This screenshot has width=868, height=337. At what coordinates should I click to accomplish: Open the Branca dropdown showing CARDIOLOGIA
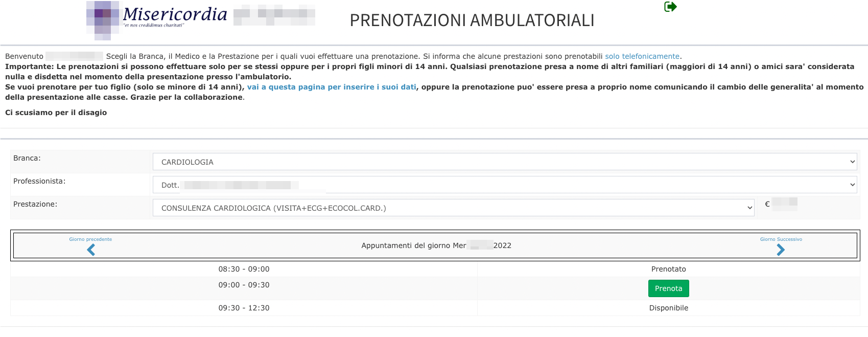pos(504,162)
